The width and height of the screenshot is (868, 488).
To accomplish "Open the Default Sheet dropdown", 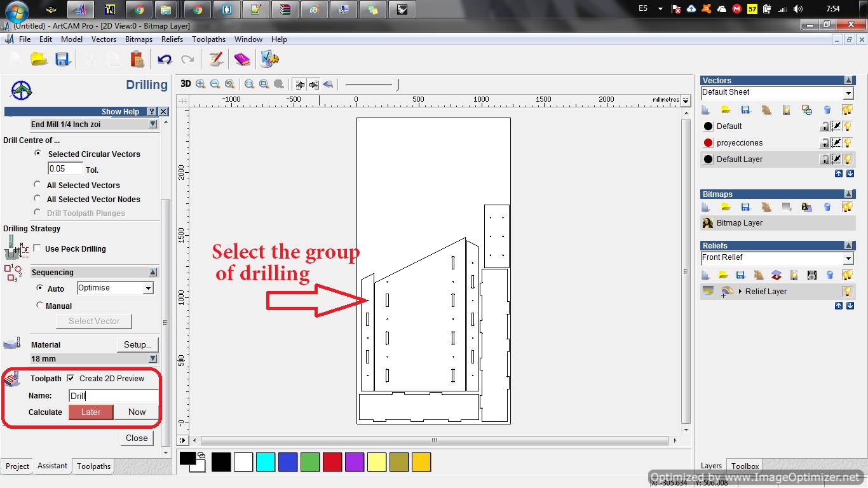I will tap(848, 93).
